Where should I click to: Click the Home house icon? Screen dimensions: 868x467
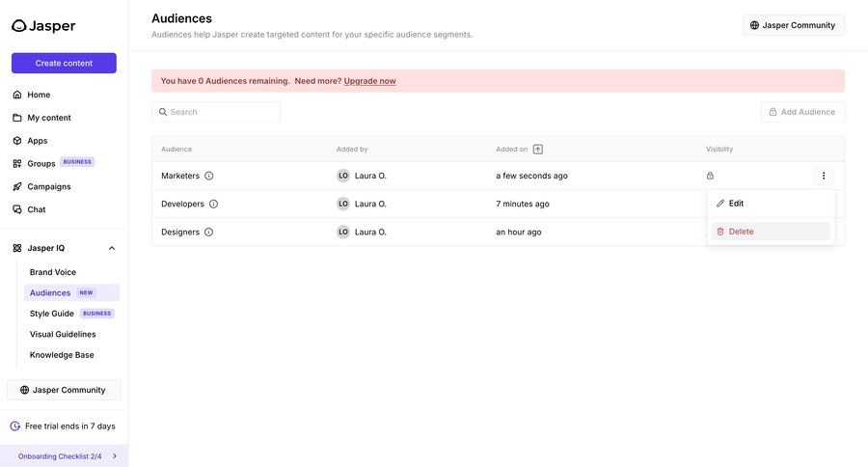(17, 95)
